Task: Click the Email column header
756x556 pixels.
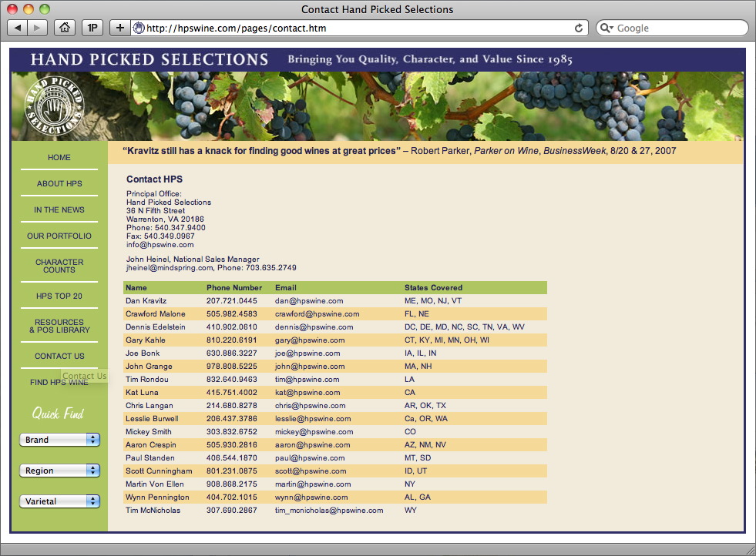Action: click(285, 288)
